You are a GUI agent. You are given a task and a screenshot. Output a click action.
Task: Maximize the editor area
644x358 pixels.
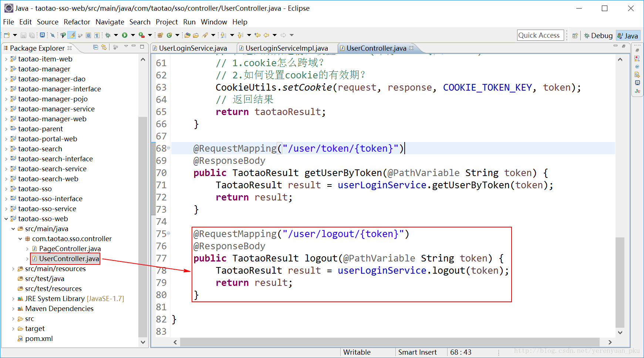624,46
